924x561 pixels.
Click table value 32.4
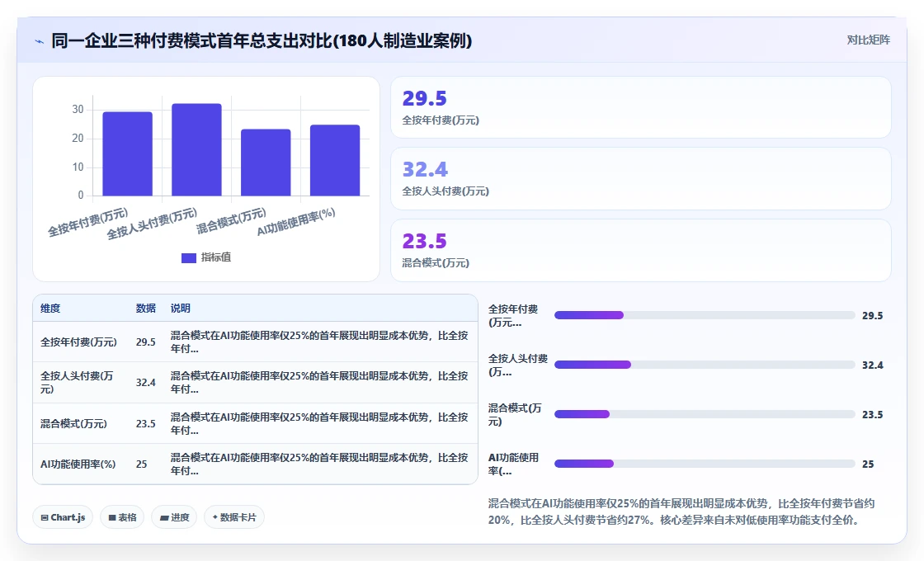click(145, 383)
